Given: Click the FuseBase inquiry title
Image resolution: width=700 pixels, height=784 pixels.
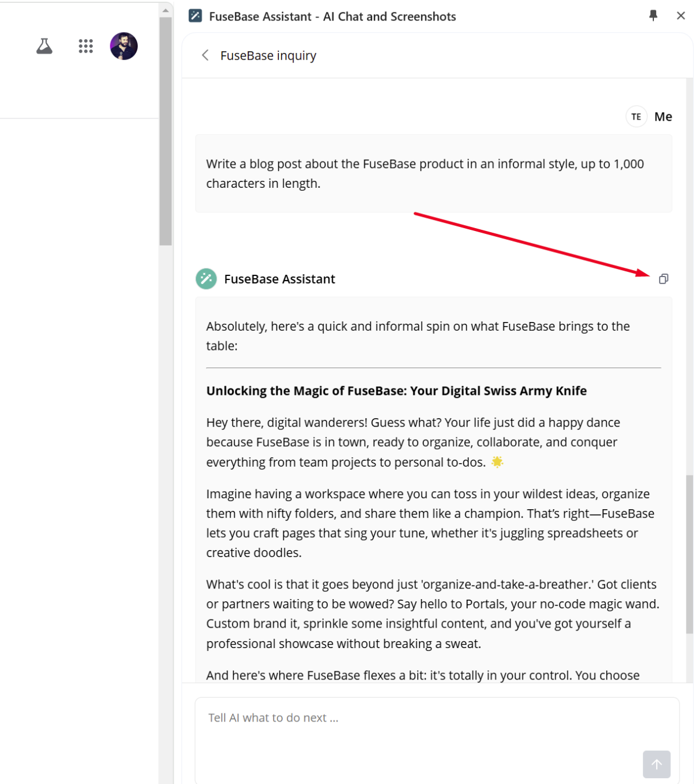Looking at the screenshot, I should [268, 55].
